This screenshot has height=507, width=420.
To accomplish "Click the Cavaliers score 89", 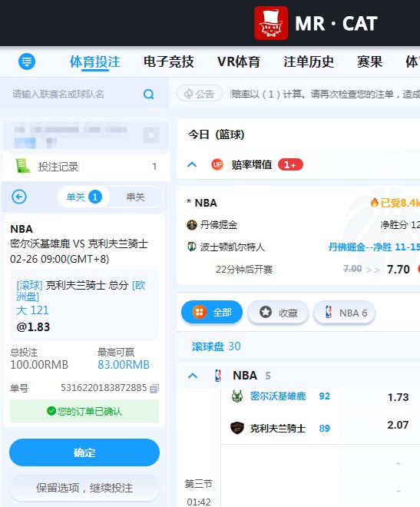I will click(324, 428).
